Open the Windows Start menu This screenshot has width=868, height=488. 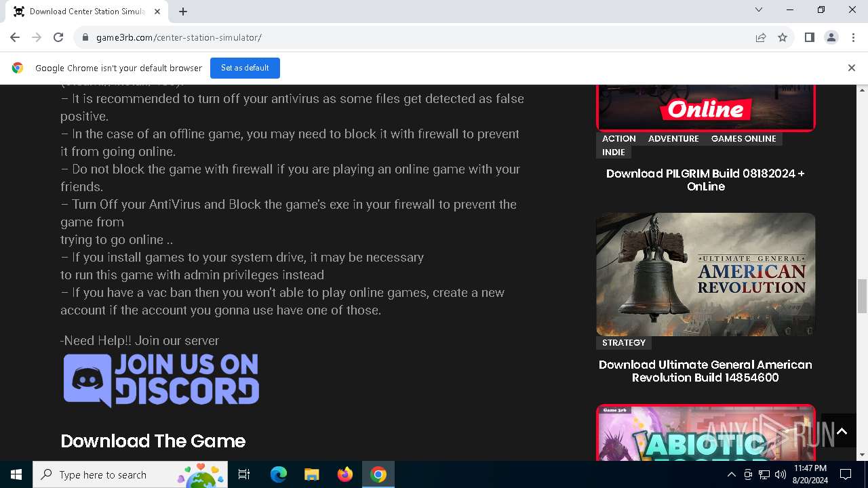[x=16, y=474]
